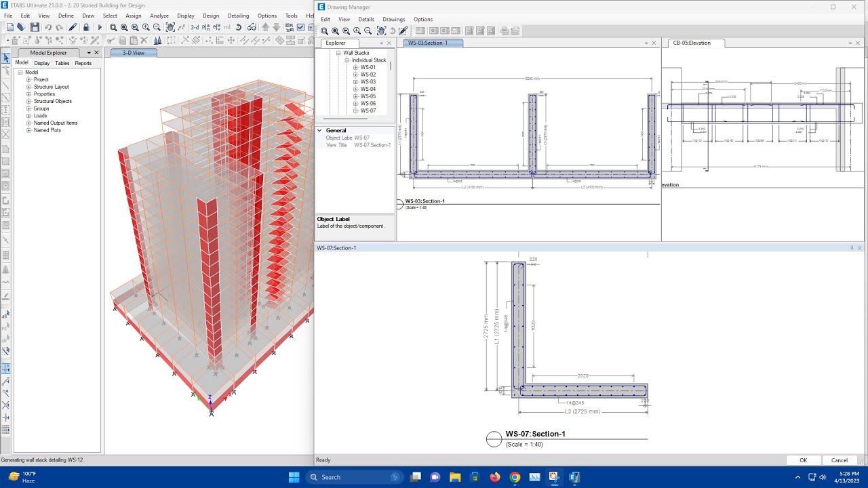868x488 pixels.
Task: Switch to Tables tab in Model Explorer
Action: click(x=62, y=63)
